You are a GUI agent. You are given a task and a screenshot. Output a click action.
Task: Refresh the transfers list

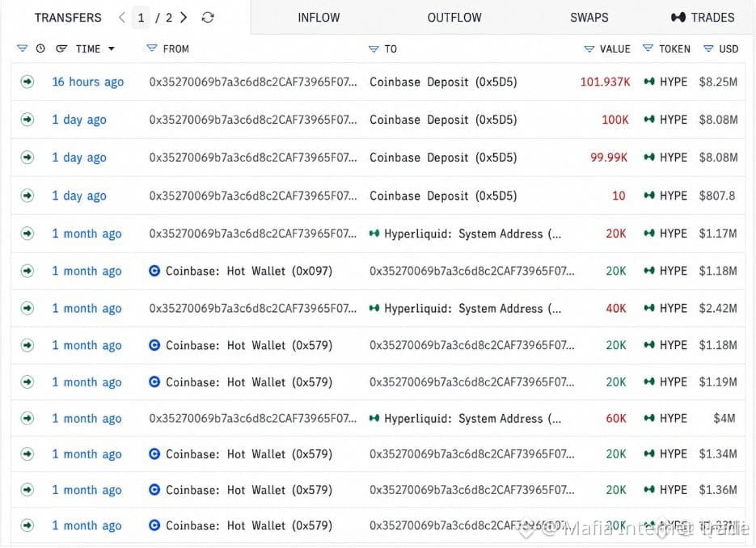pyautogui.click(x=208, y=18)
